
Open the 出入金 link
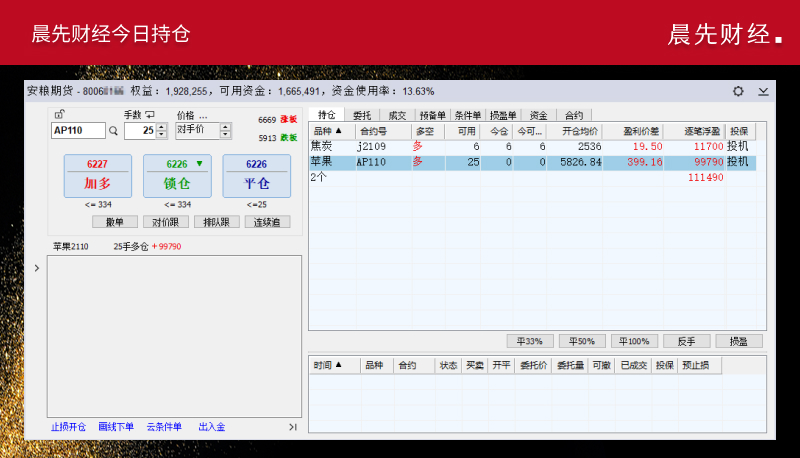(211, 427)
